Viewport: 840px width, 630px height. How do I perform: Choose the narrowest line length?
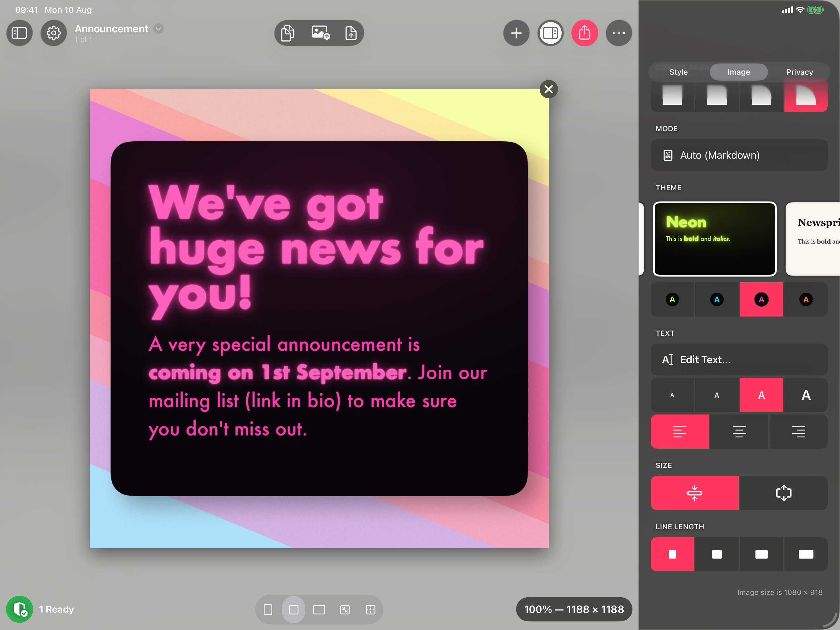(x=672, y=554)
